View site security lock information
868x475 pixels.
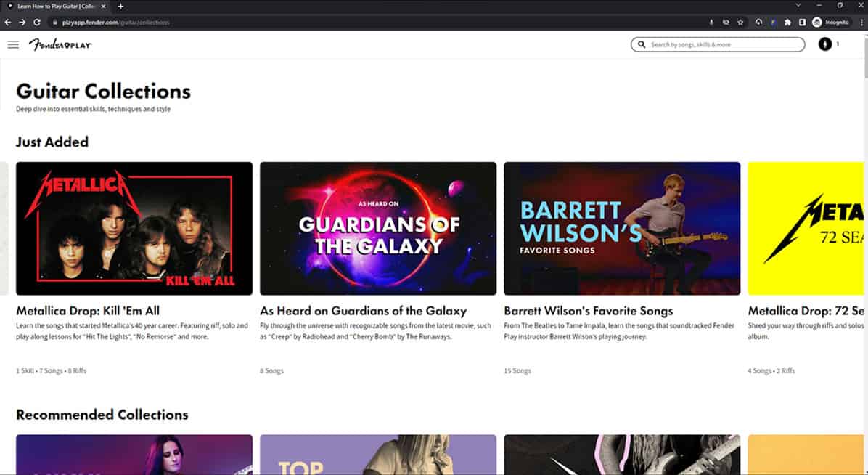coord(55,23)
